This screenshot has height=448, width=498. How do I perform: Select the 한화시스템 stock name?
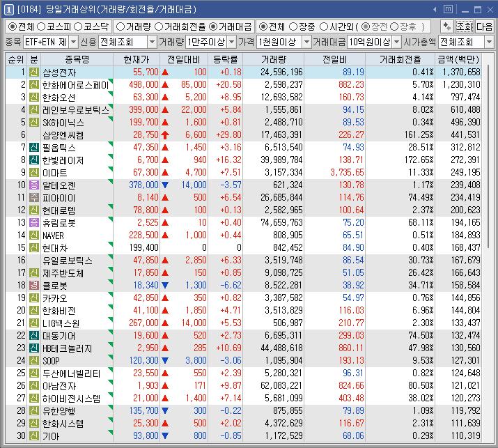tap(63, 424)
